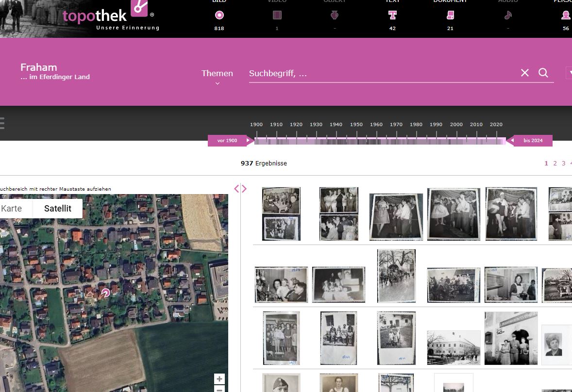This screenshot has height=392, width=572.
Task: Zoom in on the map
Action: (219, 379)
